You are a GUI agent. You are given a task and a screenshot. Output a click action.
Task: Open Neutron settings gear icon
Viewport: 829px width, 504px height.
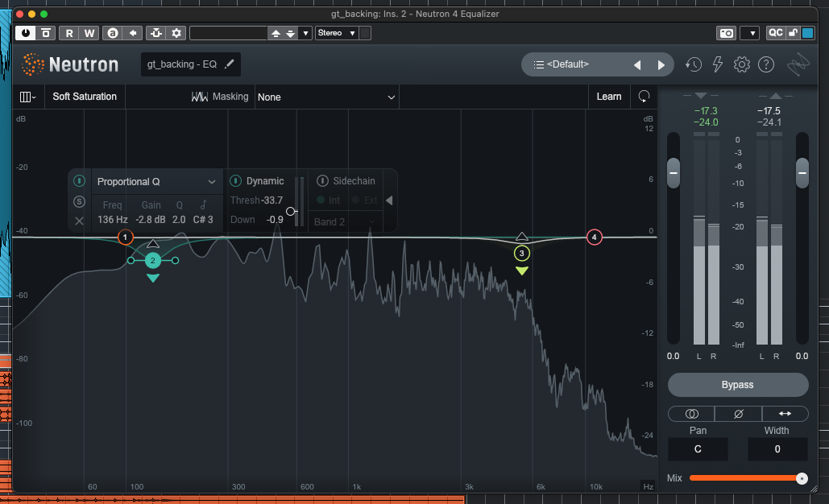[x=742, y=64]
